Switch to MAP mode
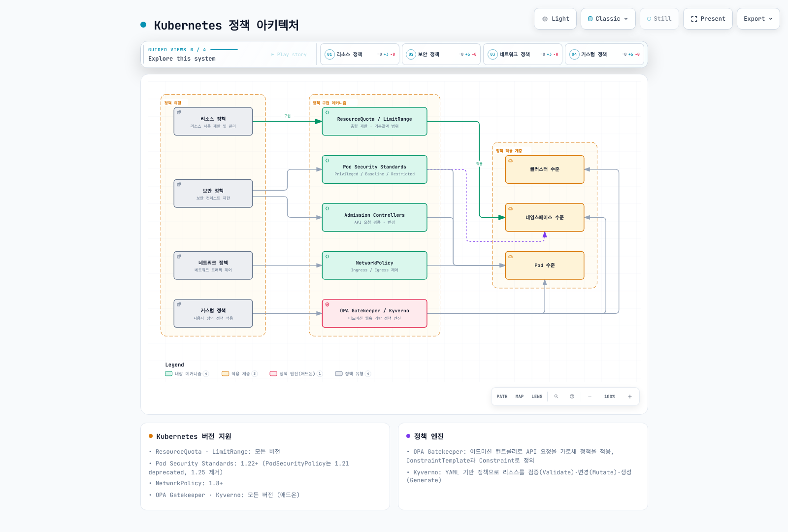Screen dimensions: 788x532 (520, 397)
